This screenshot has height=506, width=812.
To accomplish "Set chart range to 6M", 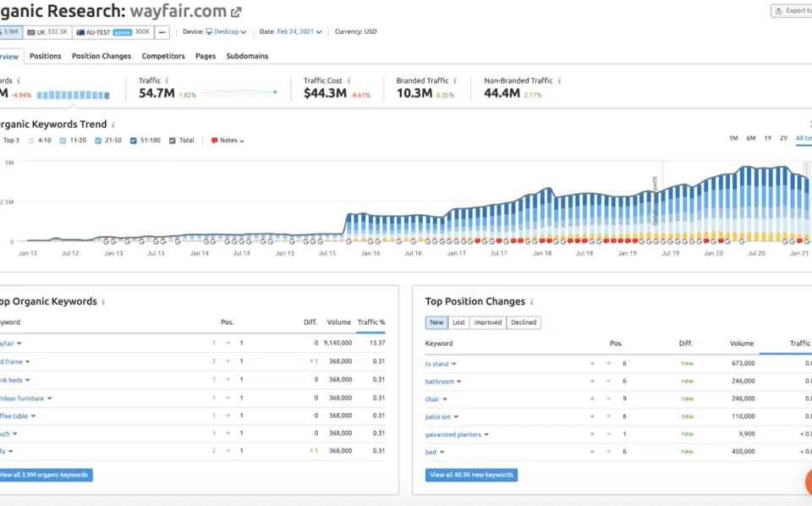I will click(x=751, y=138).
